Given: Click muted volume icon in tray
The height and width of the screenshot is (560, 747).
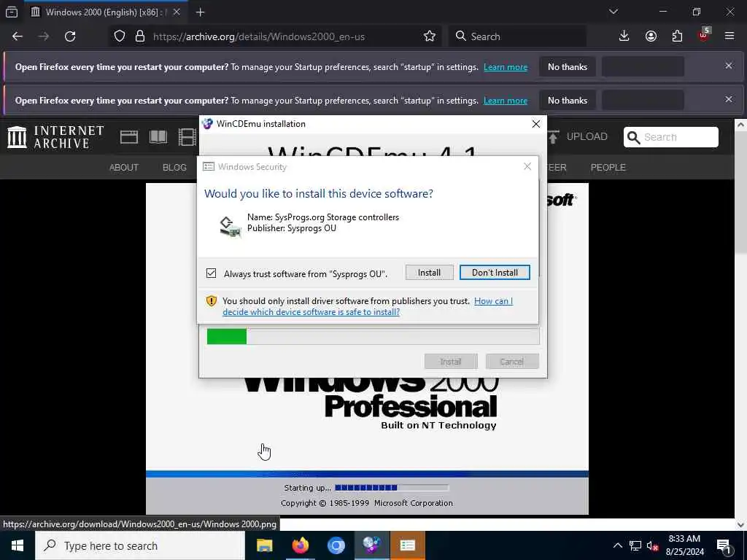Looking at the screenshot, I should tap(652, 545).
